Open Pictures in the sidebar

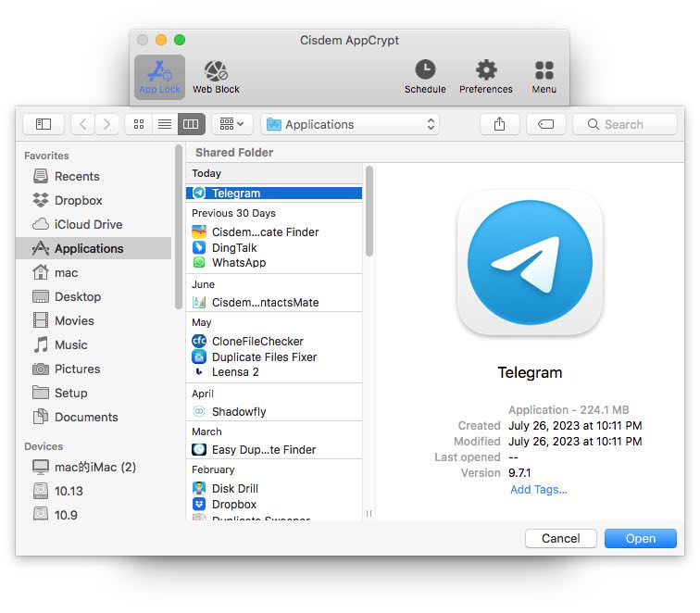pos(94,369)
